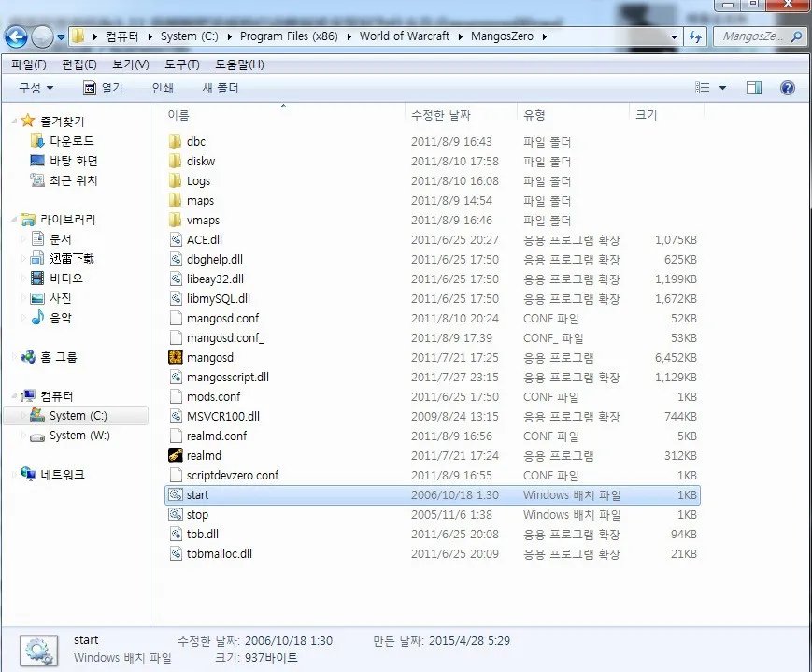Viewport: 812px width, 672px height.
Task: Select the MSVCR100.dll file icon
Action: 176,417
